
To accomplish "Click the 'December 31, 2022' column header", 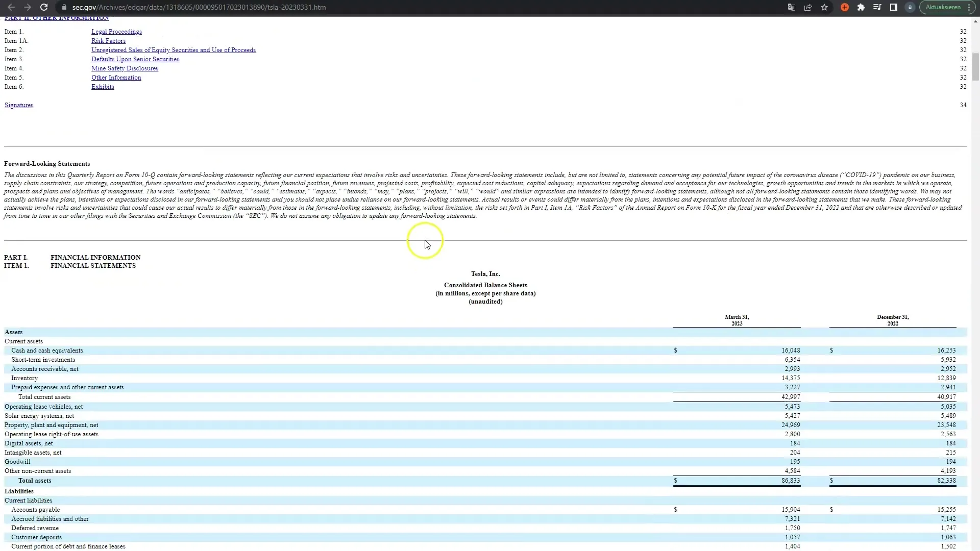I will [893, 320].
